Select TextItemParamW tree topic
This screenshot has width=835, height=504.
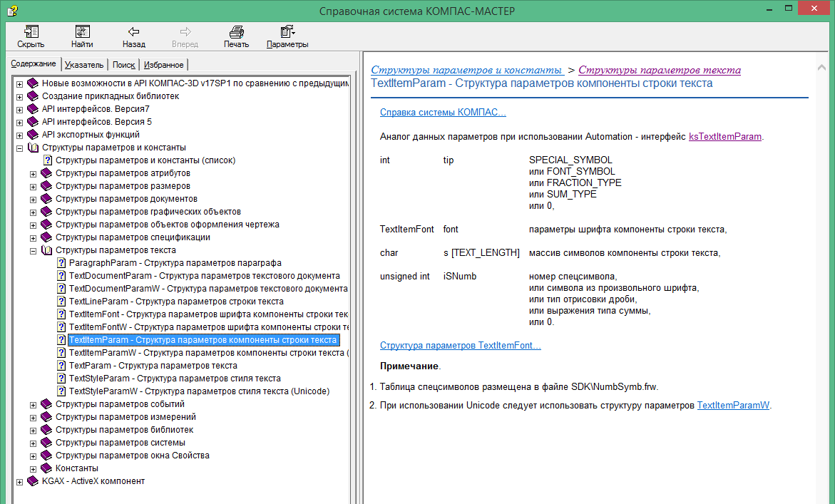[208, 353]
